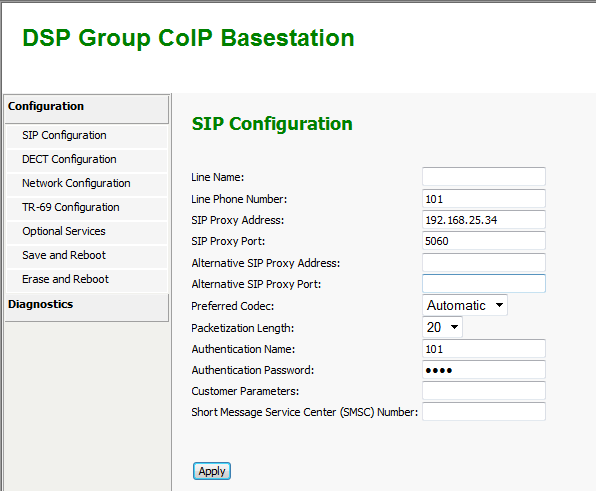Open TR-69 Configuration page
Screen dimensions: 596x491
click(x=87, y=207)
